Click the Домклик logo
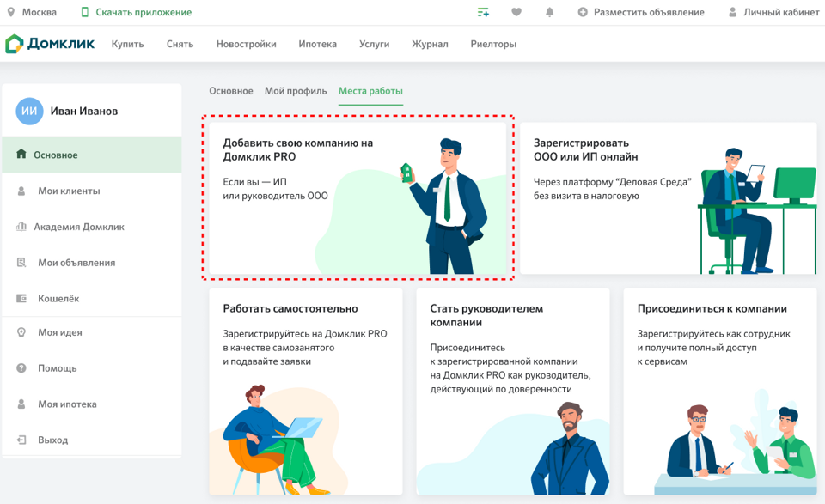The height and width of the screenshot is (504, 825). [x=50, y=44]
